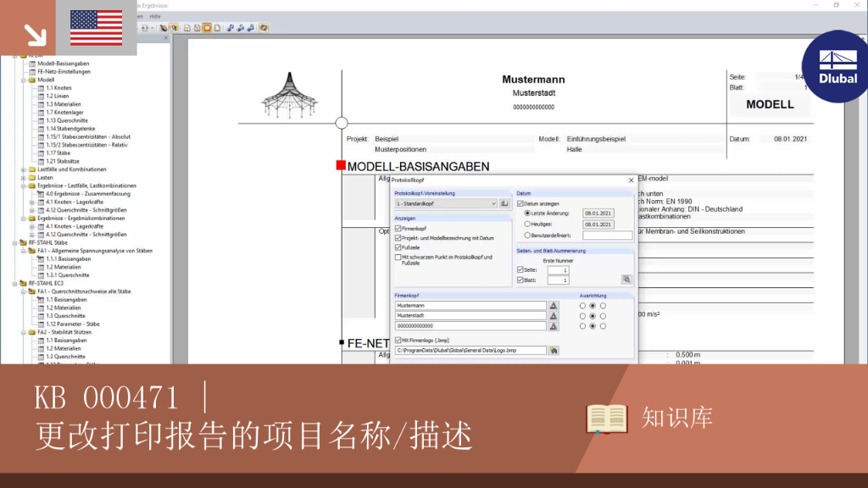Open the Hilfe menu
The width and height of the screenshot is (868, 488).
(x=155, y=17)
